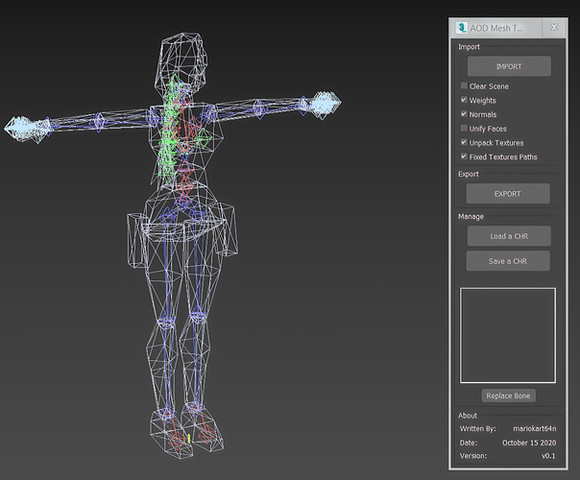Select the light blue left hand mesh
Screen dimensions: 580x480
coord(22,127)
